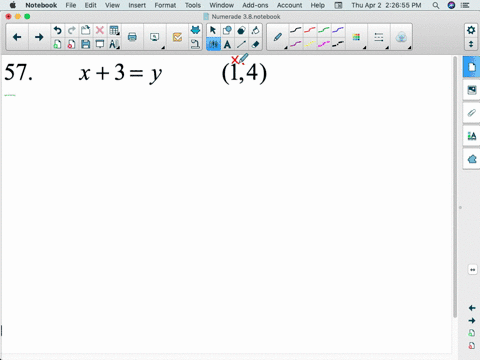Add a new page from the main toolbar
Viewport: 480px width, 360px height.
pyautogui.click(x=57, y=44)
